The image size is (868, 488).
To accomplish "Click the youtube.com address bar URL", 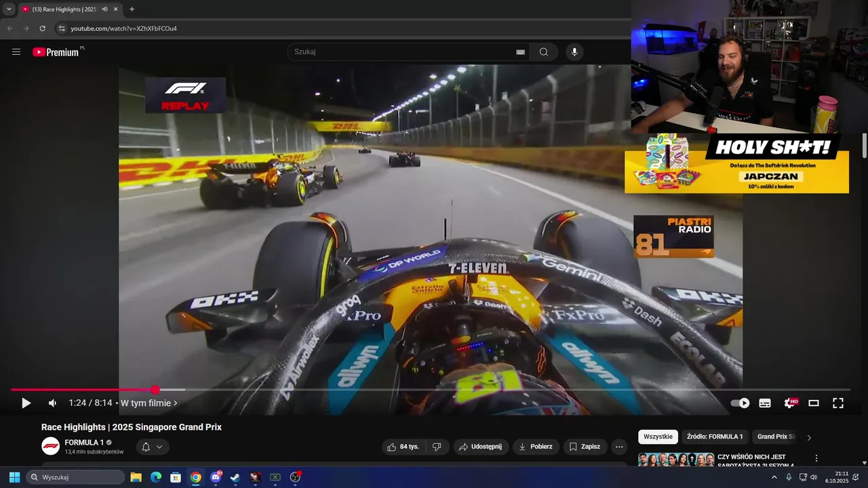I will tap(123, 28).
